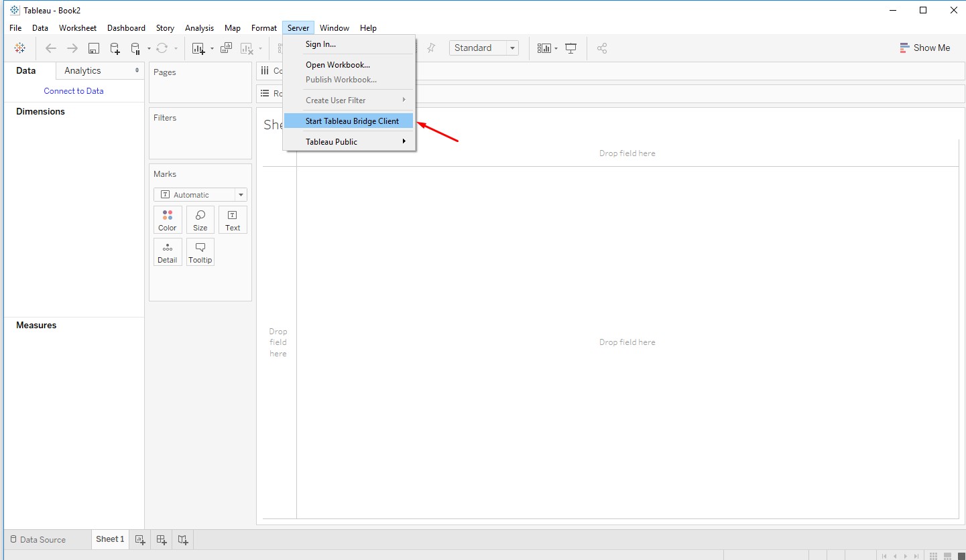Click the New Worksheet chart icon in toolbar
Screen dimensions: 966x560
click(x=198, y=48)
